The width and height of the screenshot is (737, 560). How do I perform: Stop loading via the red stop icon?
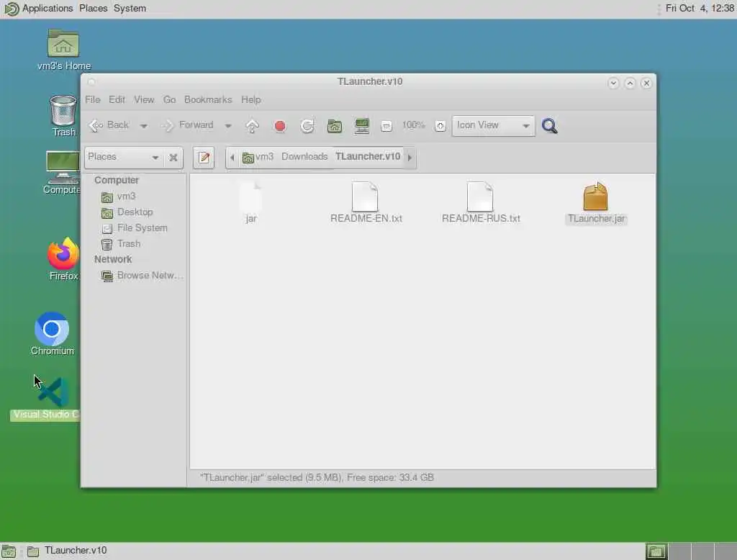tap(280, 126)
